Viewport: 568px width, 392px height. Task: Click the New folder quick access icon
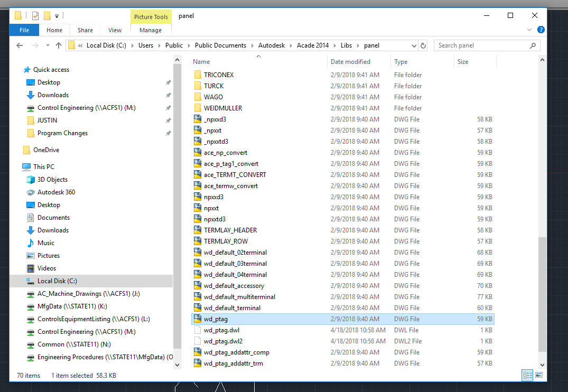click(48, 15)
